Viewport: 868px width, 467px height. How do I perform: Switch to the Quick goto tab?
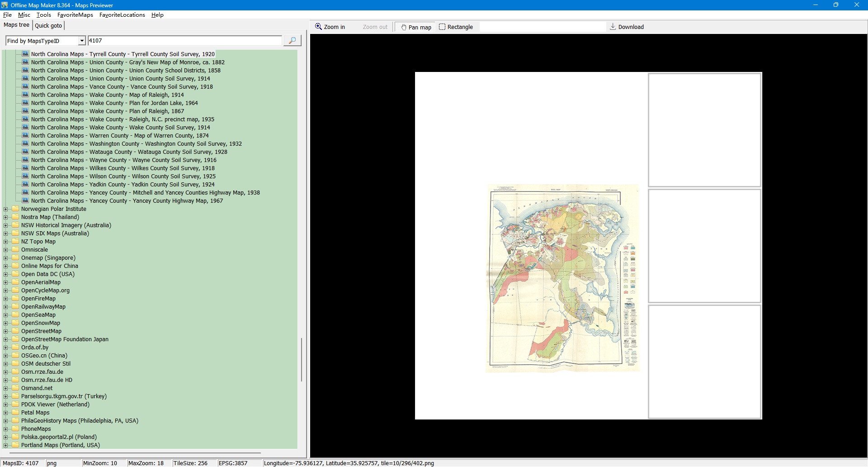pyautogui.click(x=48, y=26)
